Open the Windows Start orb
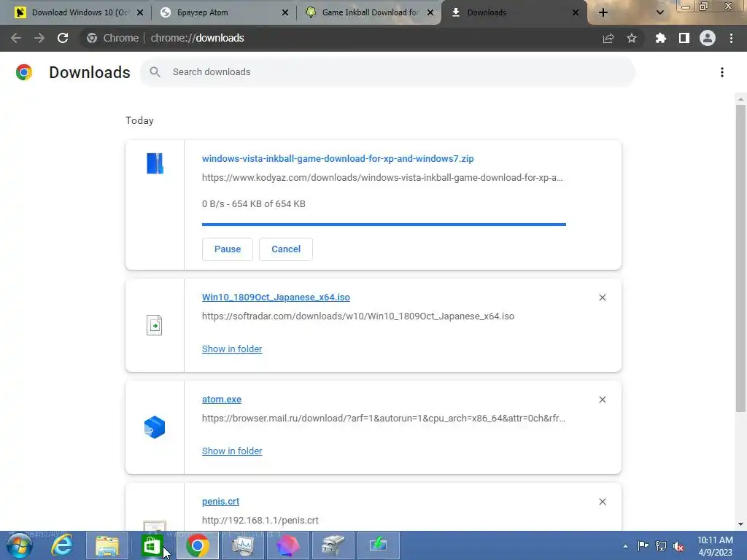This screenshot has height=560, width=747. pos(20,545)
